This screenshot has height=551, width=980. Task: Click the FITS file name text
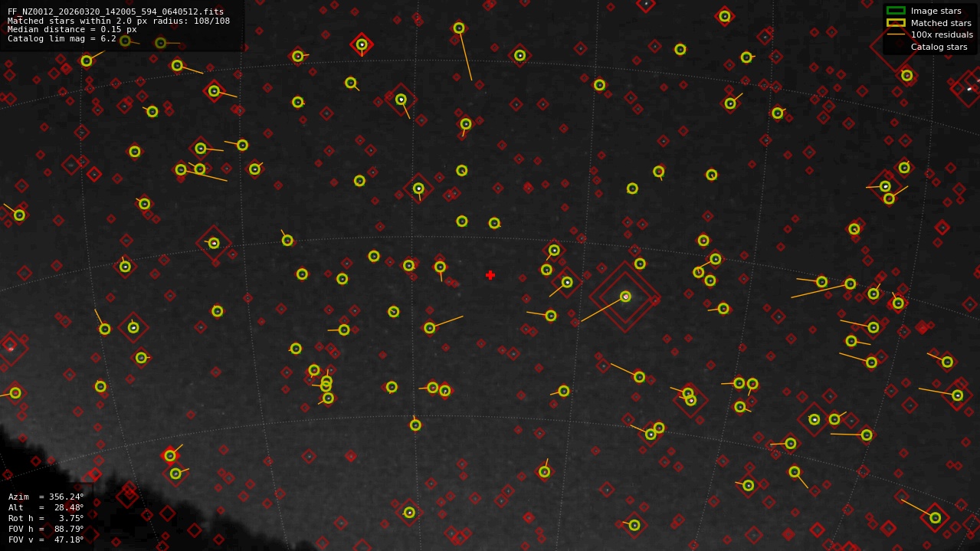pos(116,11)
